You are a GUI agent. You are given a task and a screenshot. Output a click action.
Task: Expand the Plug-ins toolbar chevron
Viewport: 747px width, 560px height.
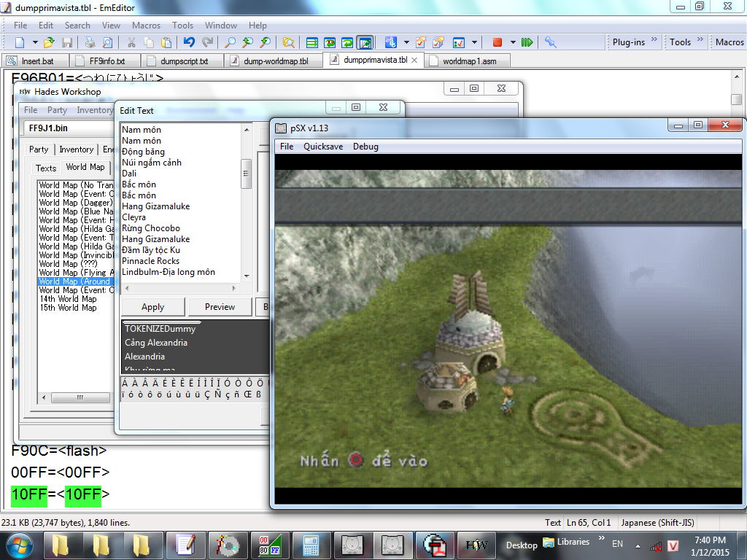click(654, 39)
